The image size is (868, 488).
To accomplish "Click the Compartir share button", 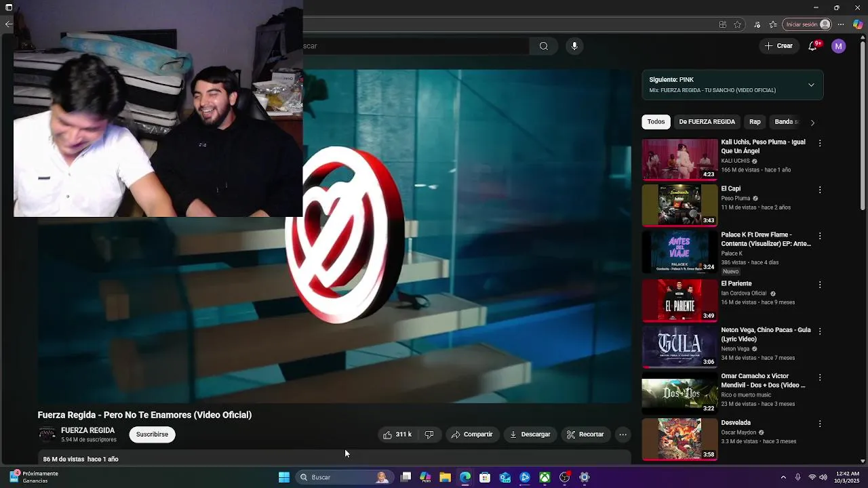I will (x=472, y=434).
